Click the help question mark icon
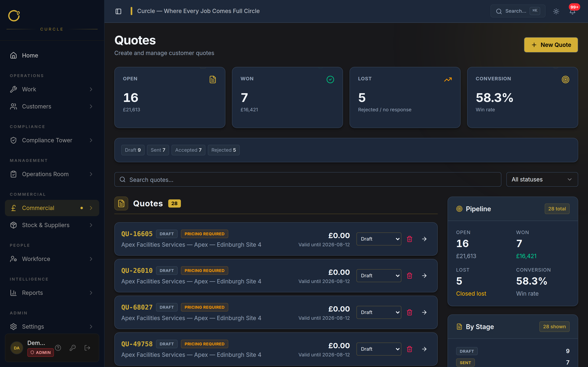Screen dimensions: 588x367 pyautogui.click(x=58, y=348)
